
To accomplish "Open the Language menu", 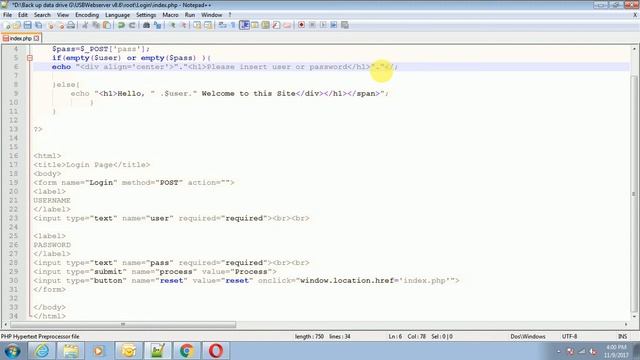I will 117,15.
